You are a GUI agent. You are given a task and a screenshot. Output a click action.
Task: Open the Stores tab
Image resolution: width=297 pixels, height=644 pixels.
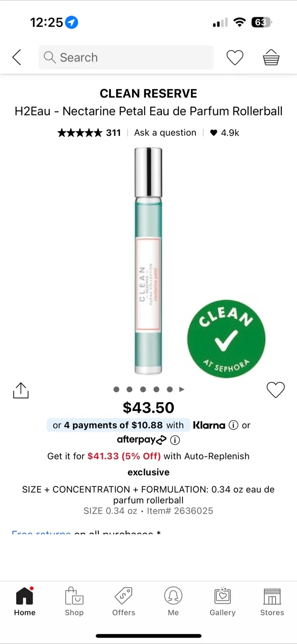[x=272, y=602]
